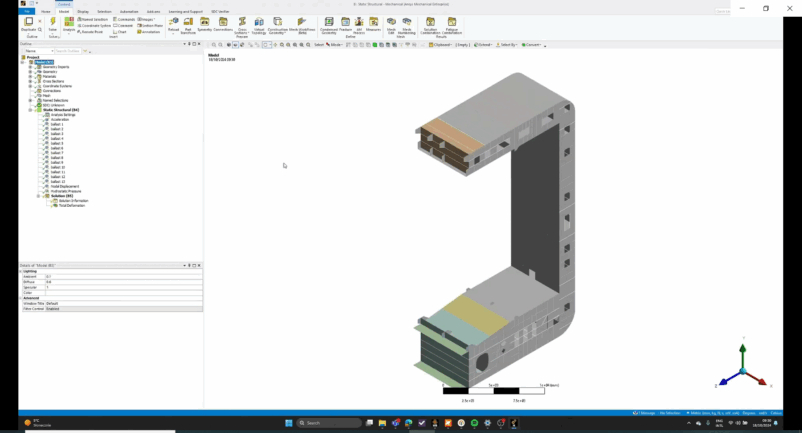Click the Condensed Geometry icon
This screenshot has height=433, width=802.
click(329, 21)
